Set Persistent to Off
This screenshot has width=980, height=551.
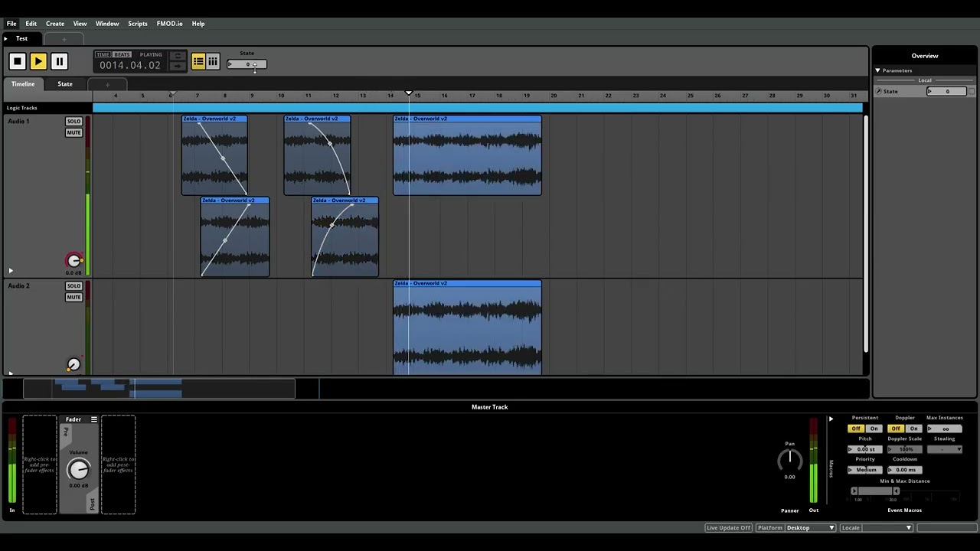click(x=856, y=429)
